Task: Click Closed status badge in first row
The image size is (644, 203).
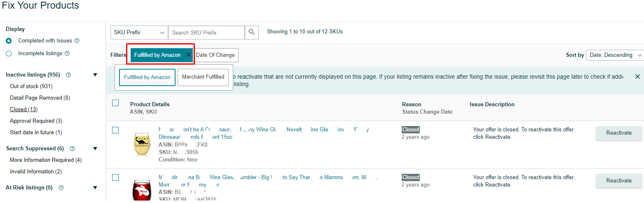Action: (411, 130)
